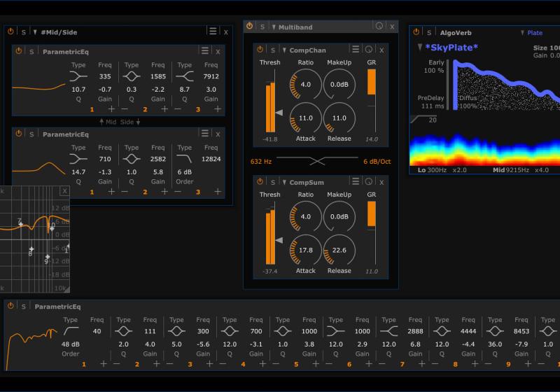This screenshot has height=392, width=560.
Task: Click the 6 dB/Oct crossover slope
Action: tap(377, 162)
